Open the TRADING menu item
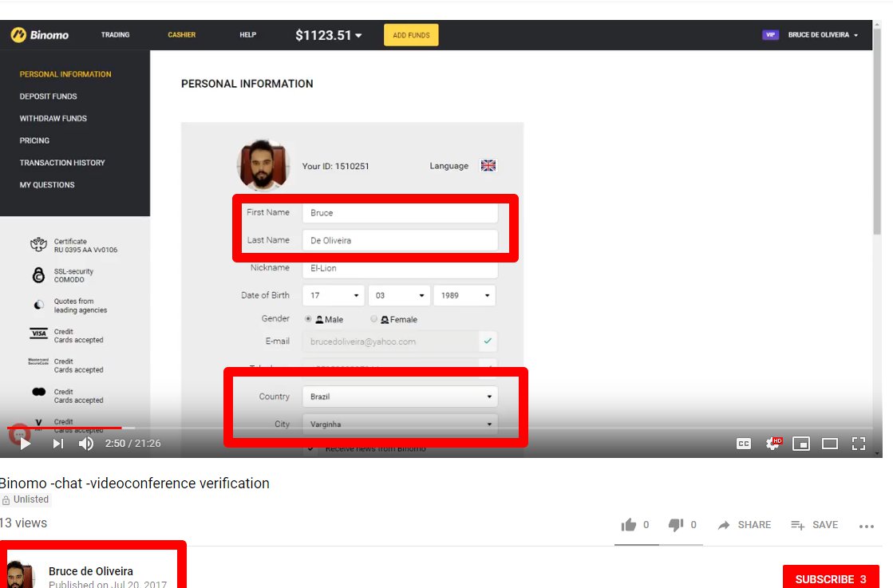The width and height of the screenshot is (893, 588). pyautogui.click(x=115, y=35)
